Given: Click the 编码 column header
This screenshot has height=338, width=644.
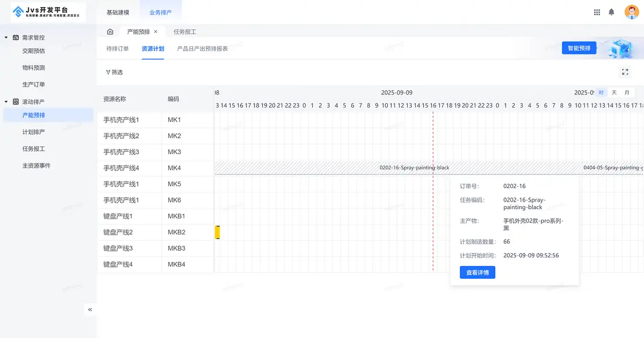Looking at the screenshot, I should click(x=174, y=99).
